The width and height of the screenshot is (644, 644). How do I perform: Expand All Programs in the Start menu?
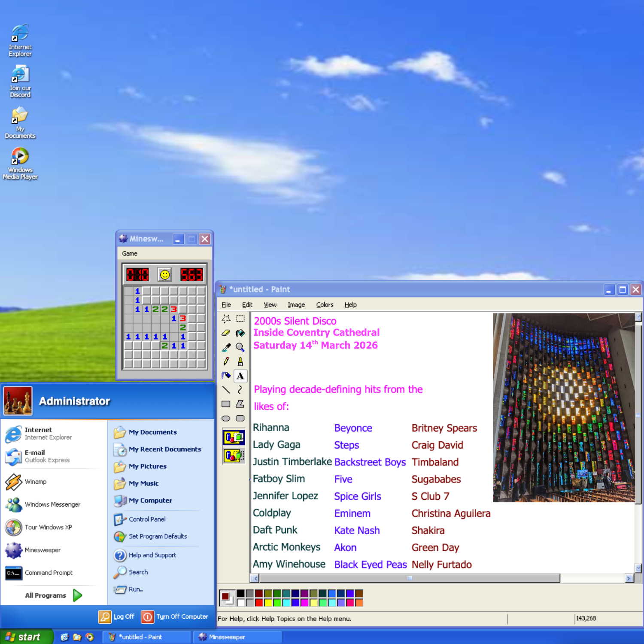53,595
